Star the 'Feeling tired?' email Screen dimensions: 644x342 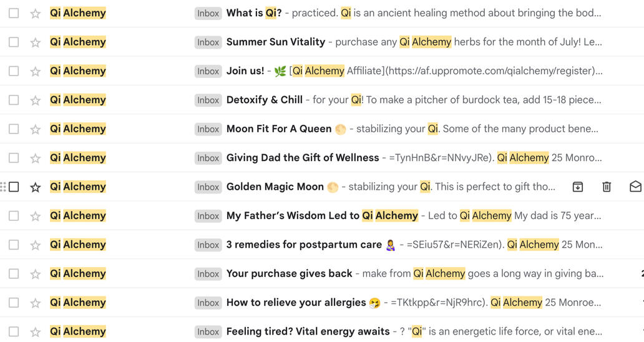36,331
